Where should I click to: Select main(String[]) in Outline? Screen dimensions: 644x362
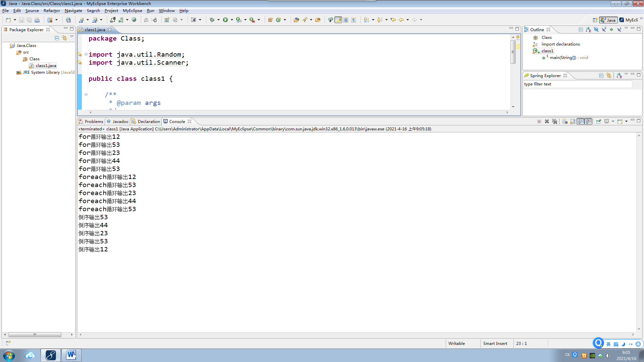(563, 58)
